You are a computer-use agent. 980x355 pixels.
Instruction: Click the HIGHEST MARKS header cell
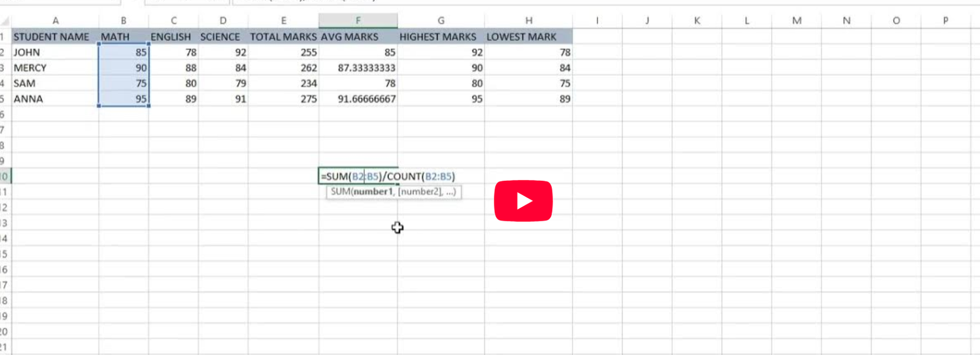438,37
